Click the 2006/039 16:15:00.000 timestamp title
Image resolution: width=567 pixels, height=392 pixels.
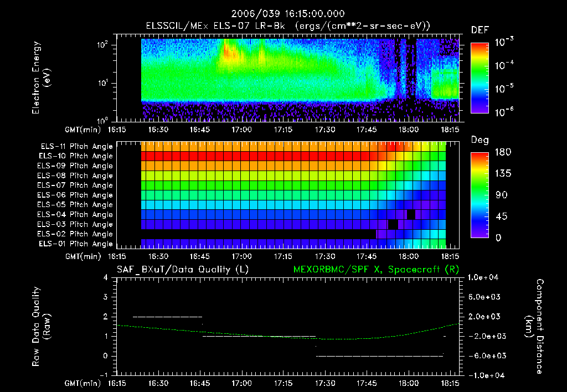pos(288,14)
